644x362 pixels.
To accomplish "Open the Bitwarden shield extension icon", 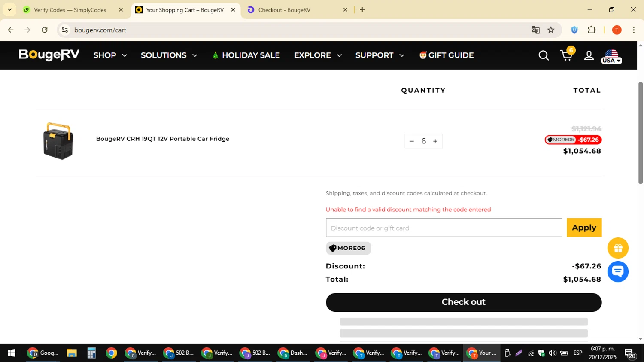I will point(574,30).
